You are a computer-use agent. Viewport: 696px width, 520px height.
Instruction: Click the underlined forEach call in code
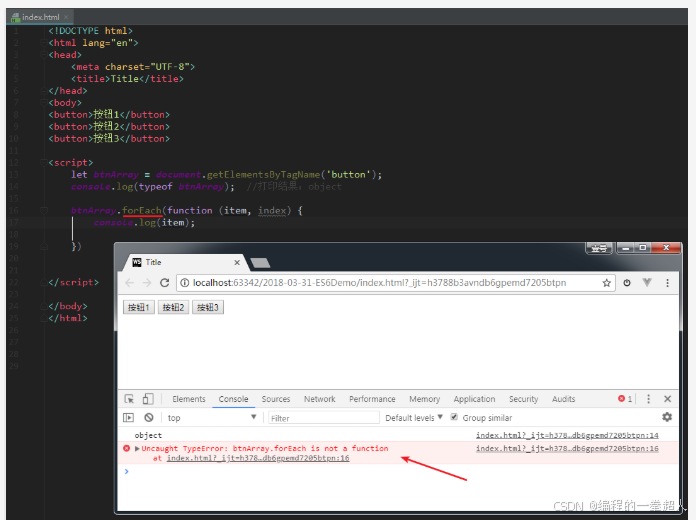tap(142, 210)
